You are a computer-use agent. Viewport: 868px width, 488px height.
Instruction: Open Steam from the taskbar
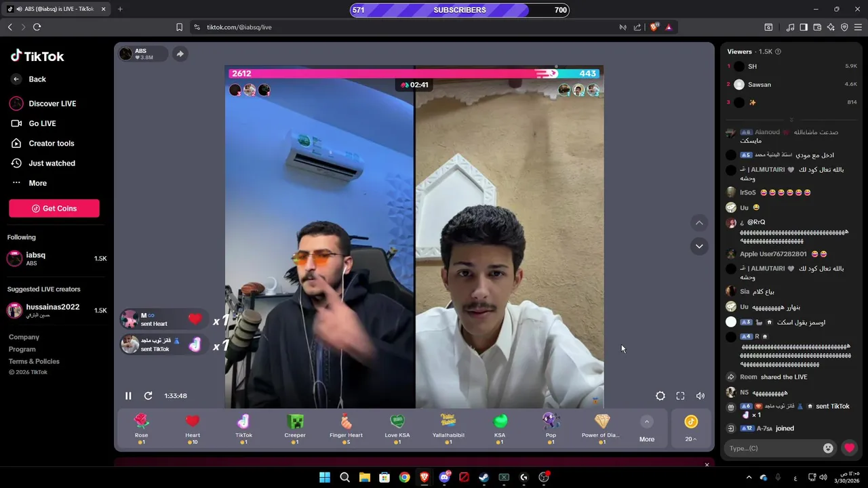(484, 477)
